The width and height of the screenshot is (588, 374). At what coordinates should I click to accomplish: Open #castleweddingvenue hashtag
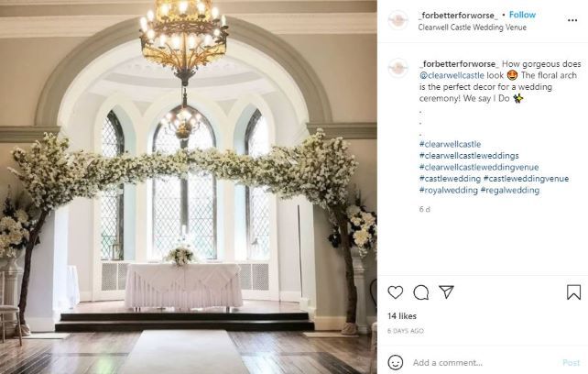click(x=526, y=179)
